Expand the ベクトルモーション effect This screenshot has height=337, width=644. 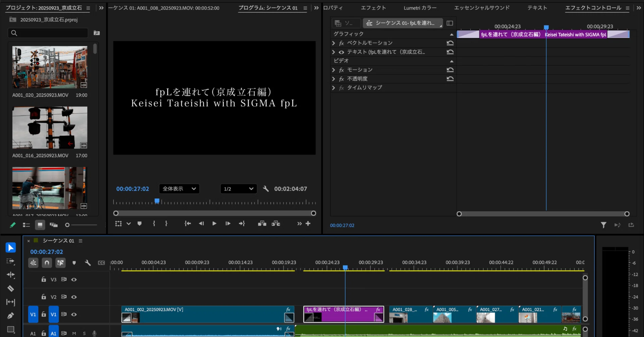pos(333,43)
